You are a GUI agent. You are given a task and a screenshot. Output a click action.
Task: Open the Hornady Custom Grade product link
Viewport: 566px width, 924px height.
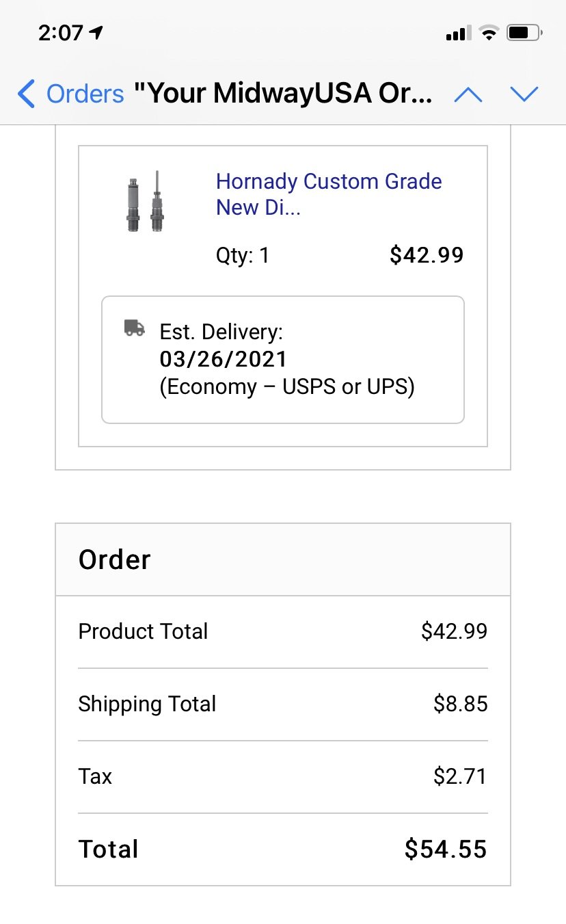[x=329, y=194]
